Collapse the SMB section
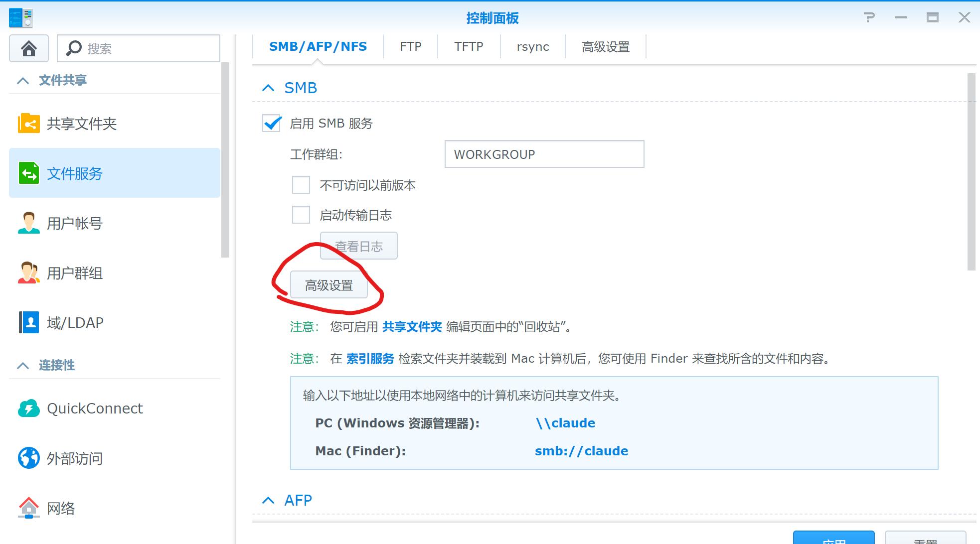980x544 pixels. 268,87
